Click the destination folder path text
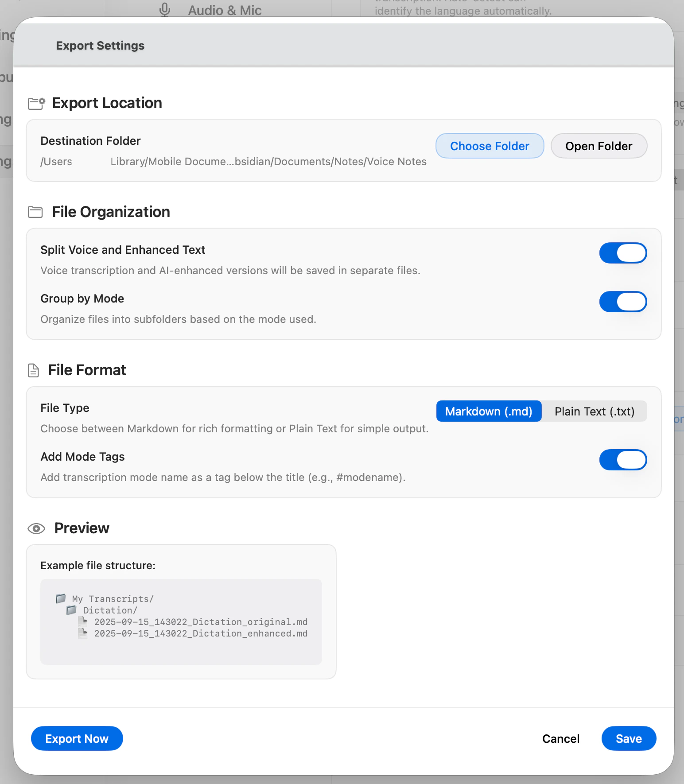 [x=233, y=162]
